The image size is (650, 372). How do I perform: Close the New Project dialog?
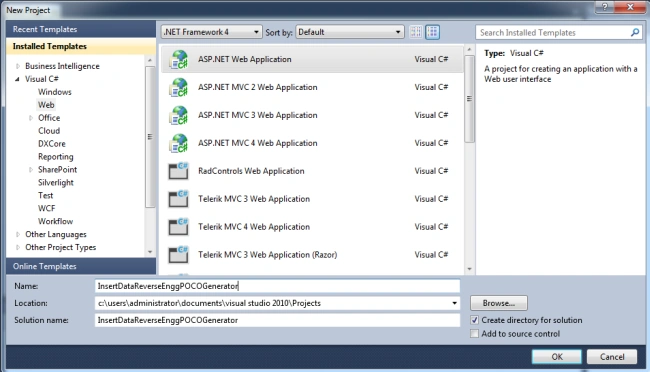click(630, 7)
